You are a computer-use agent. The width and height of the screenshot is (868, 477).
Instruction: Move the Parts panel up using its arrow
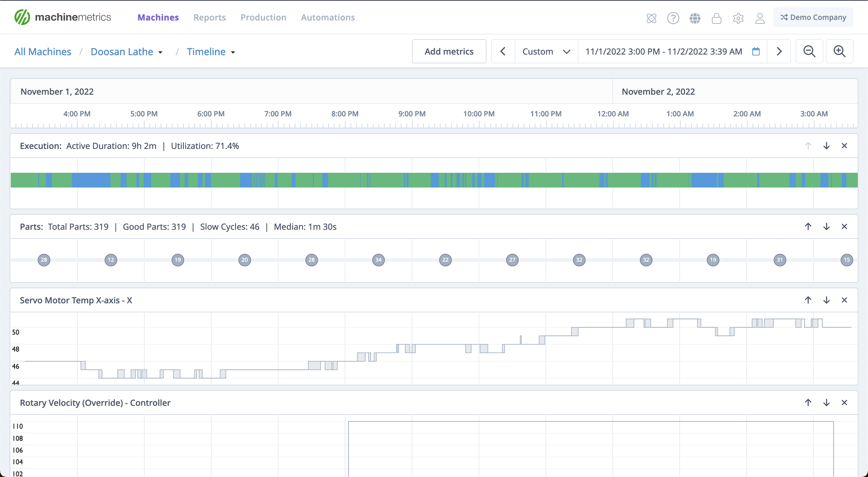pyautogui.click(x=808, y=226)
